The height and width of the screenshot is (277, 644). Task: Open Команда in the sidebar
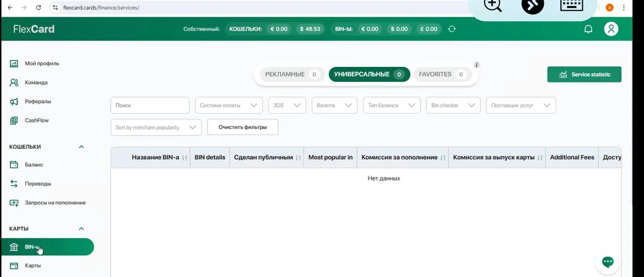pyautogui.click(x=36, y=82)
